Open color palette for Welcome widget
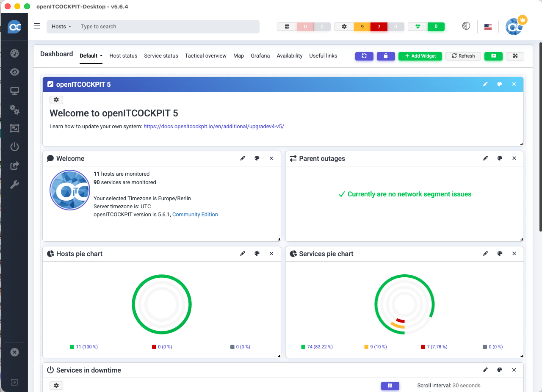Screen dimensions: 542x392 click(257, 158)
